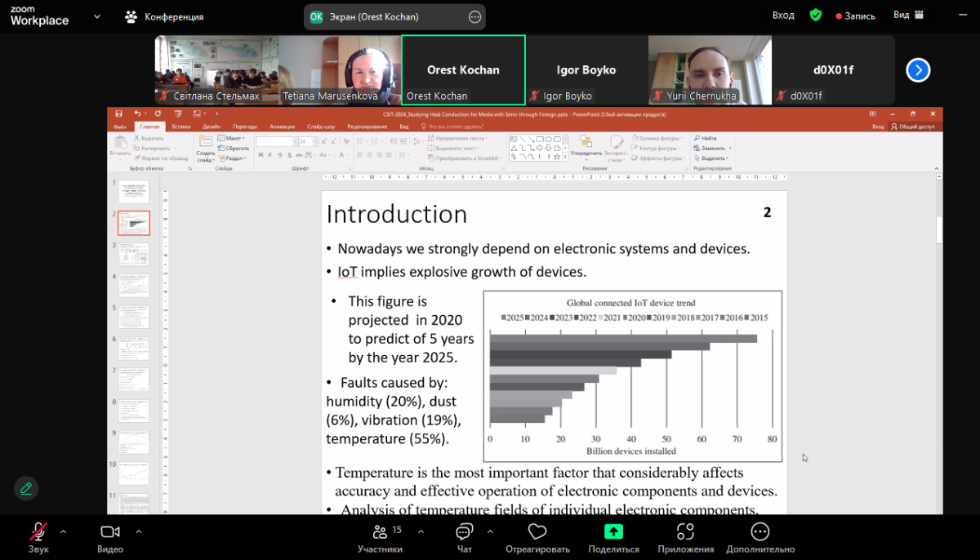Show next participants with blue arrow
The height and width of the screenshot is (560, 980).
918,70
